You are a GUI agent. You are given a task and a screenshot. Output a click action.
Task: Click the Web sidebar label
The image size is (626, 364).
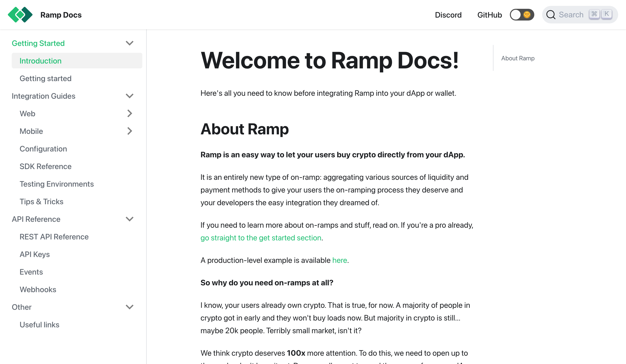pyautogui.click(x=27, y=114)
